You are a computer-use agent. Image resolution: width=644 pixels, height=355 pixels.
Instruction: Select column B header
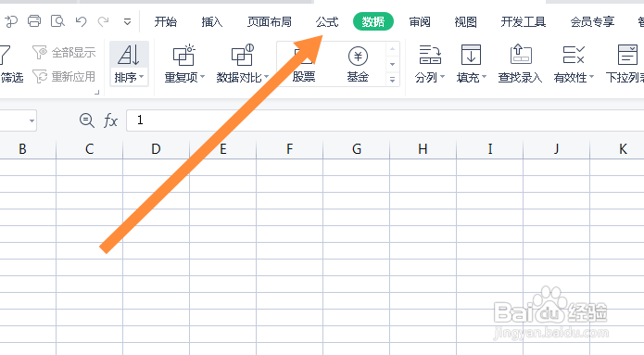(x=22, y=148)
